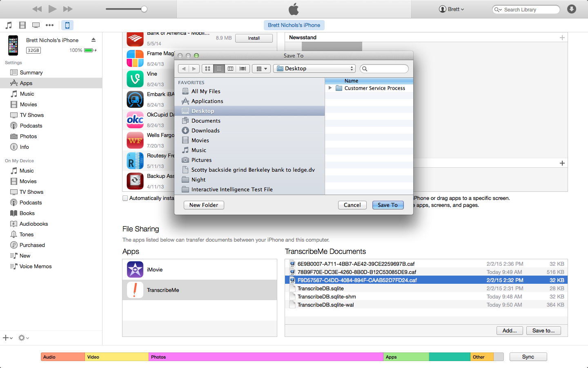
Task: Click the fast-forward button
Action: click(x=68, y=9)
